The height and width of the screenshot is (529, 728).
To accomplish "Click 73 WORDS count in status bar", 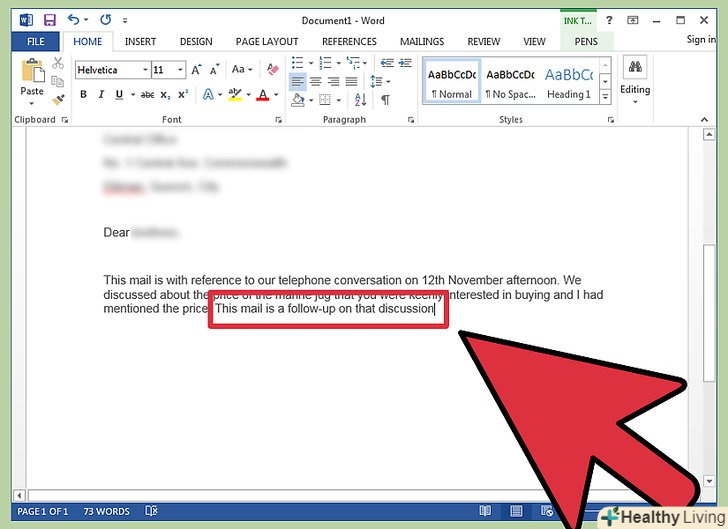I will point(106,511).
